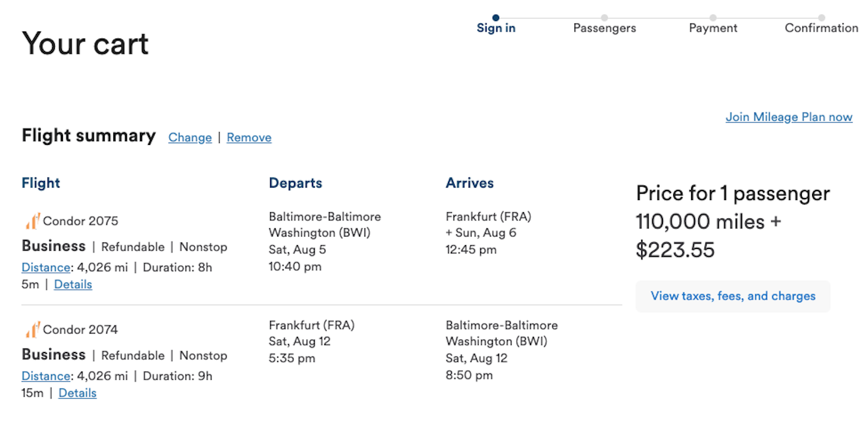
Task: Click Change to modify the flight
Action: 189,137
